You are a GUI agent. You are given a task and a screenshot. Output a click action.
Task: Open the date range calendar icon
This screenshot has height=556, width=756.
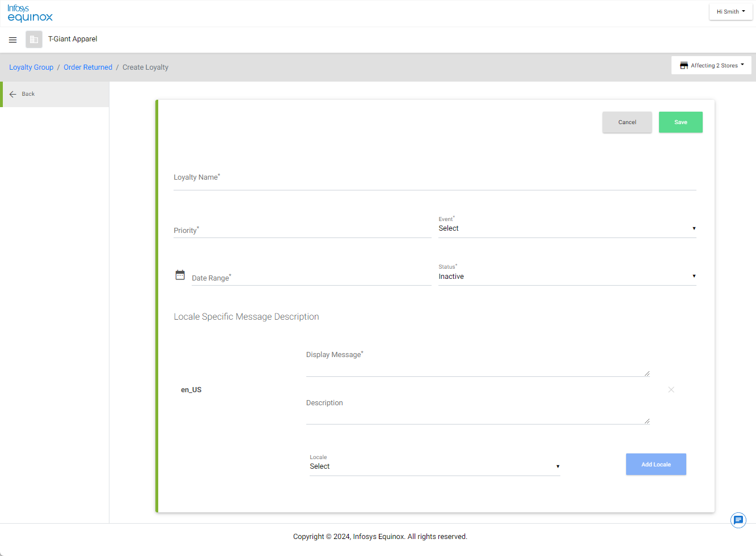180,275
